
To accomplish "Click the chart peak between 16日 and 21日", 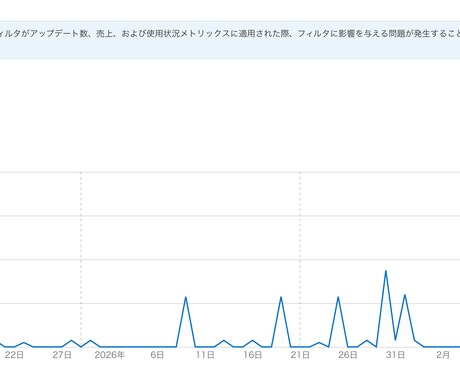I will click(x=281, y=297).
